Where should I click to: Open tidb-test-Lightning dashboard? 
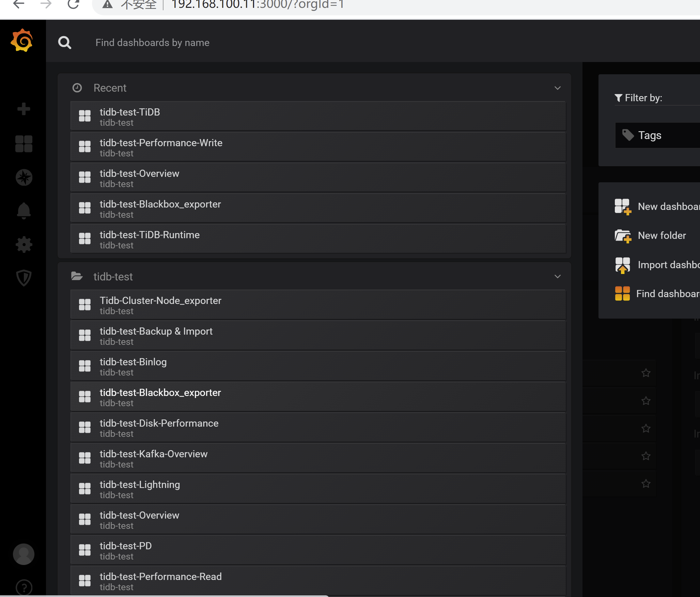coord(318,488)
